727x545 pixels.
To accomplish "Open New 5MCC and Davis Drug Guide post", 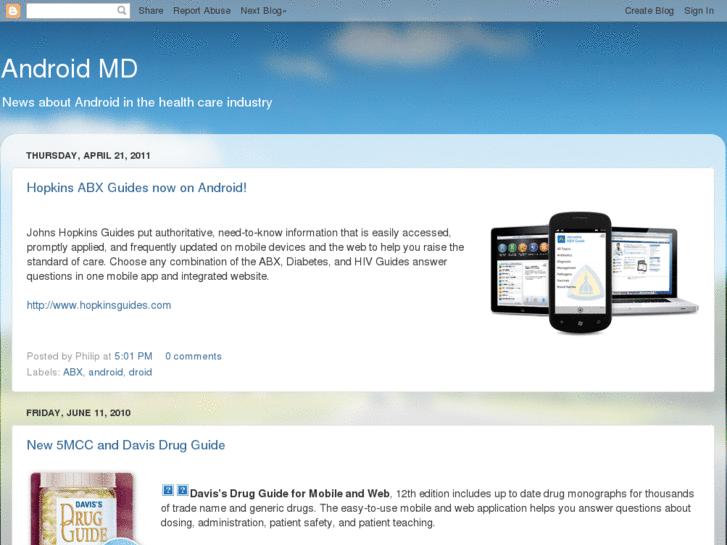I will coord(126,445).
